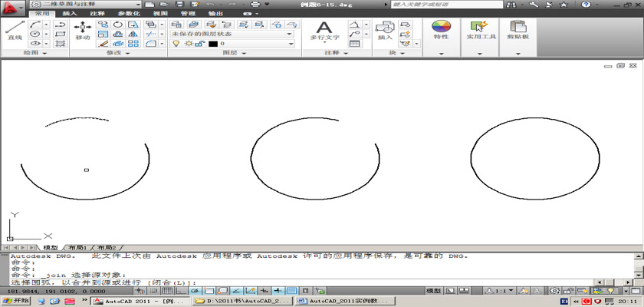This screenshot has width=644, height=307.
Task: Switch to AutoCAD_2011实例教 Word taskbar item
Action: [345, 302]
